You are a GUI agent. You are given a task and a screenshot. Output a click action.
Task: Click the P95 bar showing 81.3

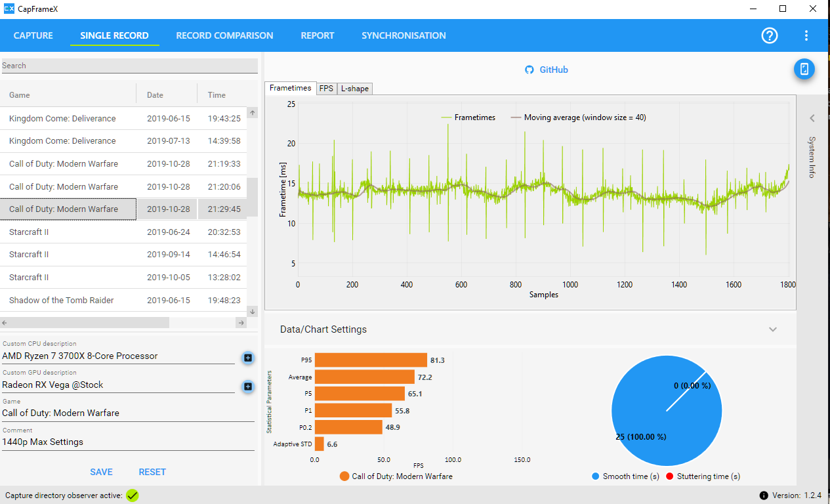pyautogui.click(x=371, y=360)
